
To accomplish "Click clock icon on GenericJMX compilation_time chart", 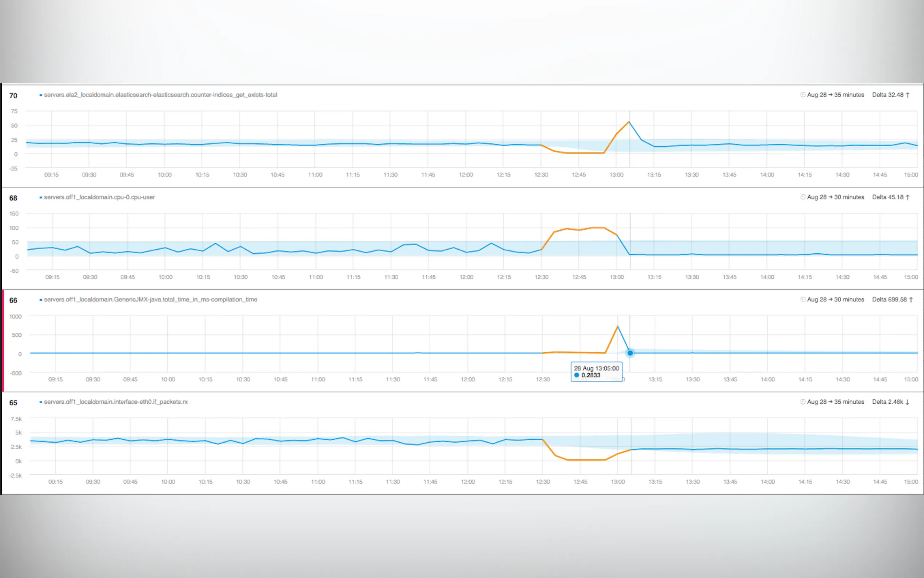I will pos(802,300).
